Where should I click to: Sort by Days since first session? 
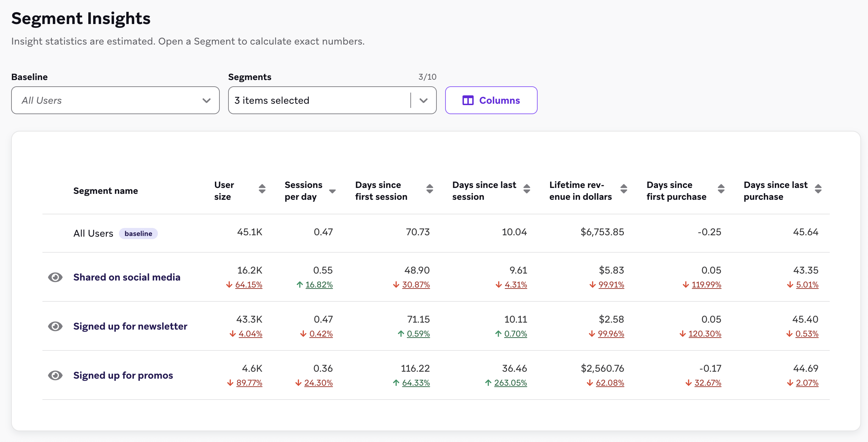pos(430,189)
